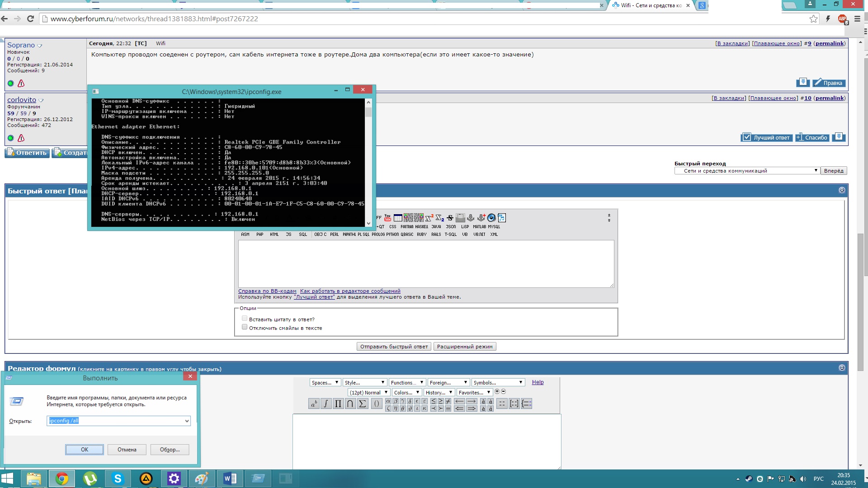Expand the Functions dropdown
The height and width of the screenshot is (488, 868).
click(x=407, y=382)
